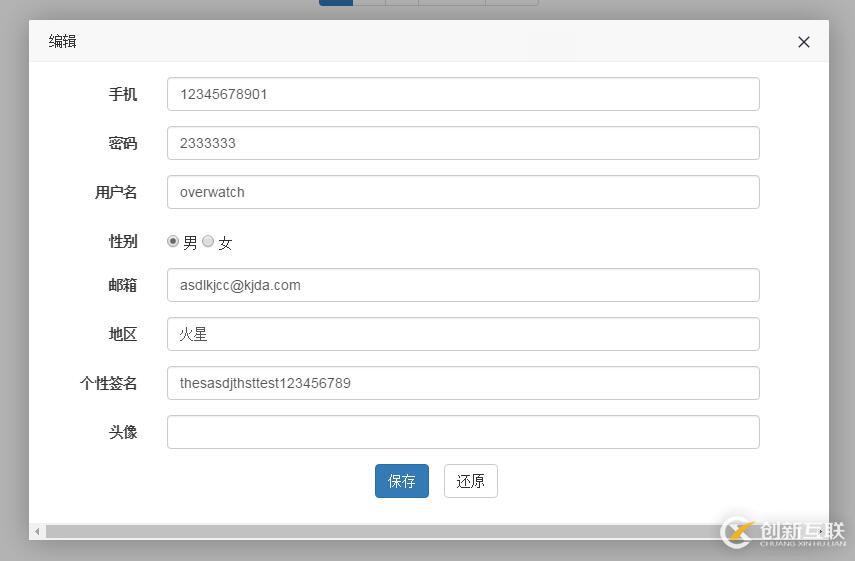The width and height of the screenshot is (855, 561).
Task: Click the 创新互联 watermark logo
Action: (x=783, y=532)
